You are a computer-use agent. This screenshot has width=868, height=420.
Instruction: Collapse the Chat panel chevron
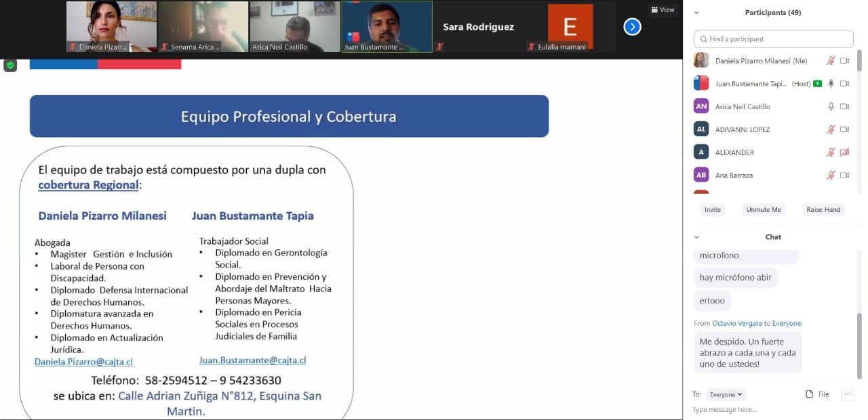tap(696, 237)
